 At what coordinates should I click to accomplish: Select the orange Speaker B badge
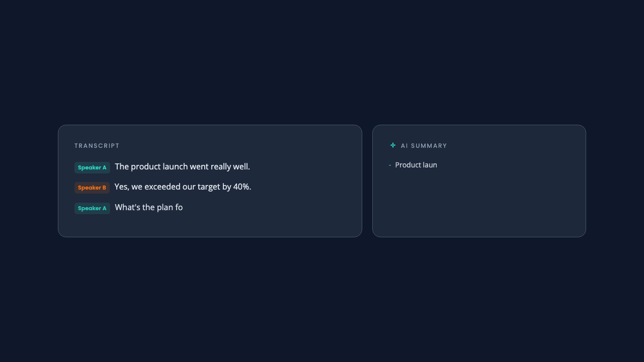[92, 188]
